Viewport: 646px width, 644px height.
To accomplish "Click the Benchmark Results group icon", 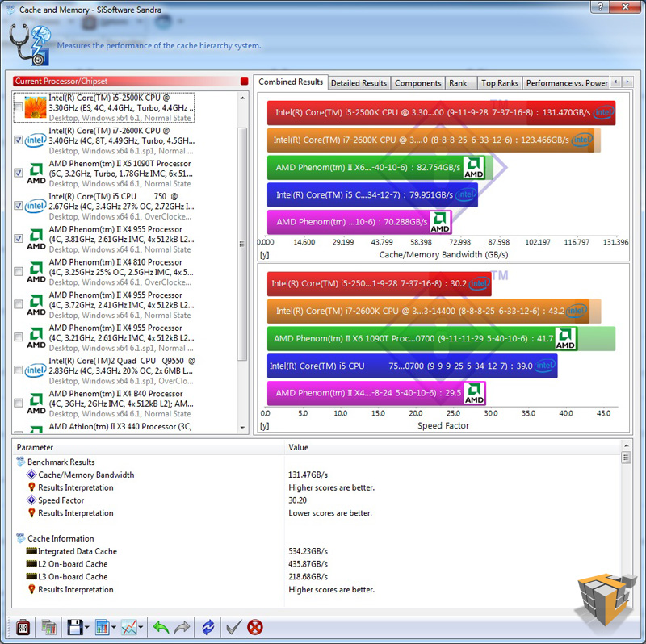I will tap(21, 462).
